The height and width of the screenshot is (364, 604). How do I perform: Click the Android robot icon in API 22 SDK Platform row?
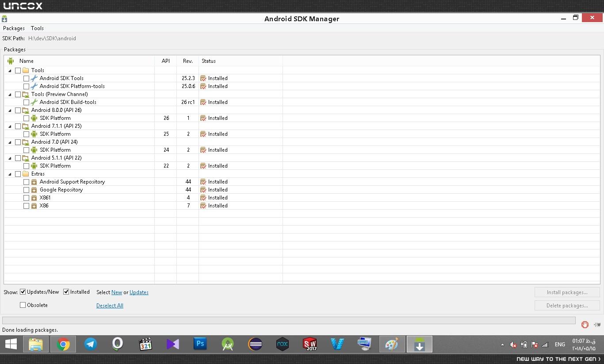click(34, 166)
